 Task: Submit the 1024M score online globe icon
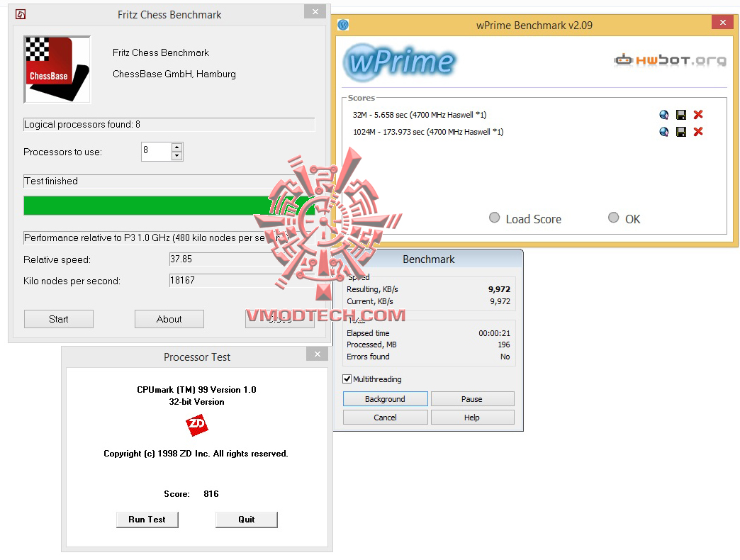click(664, 132)
